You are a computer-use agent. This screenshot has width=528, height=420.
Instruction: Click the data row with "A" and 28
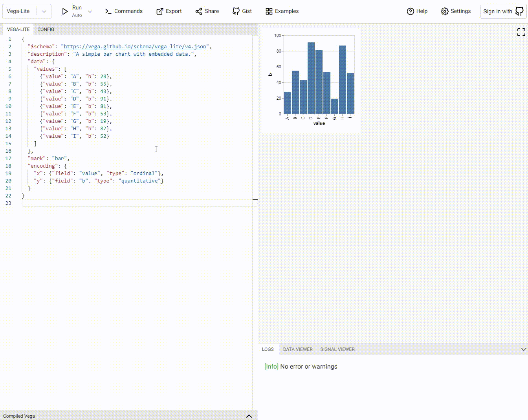(76, 77)
